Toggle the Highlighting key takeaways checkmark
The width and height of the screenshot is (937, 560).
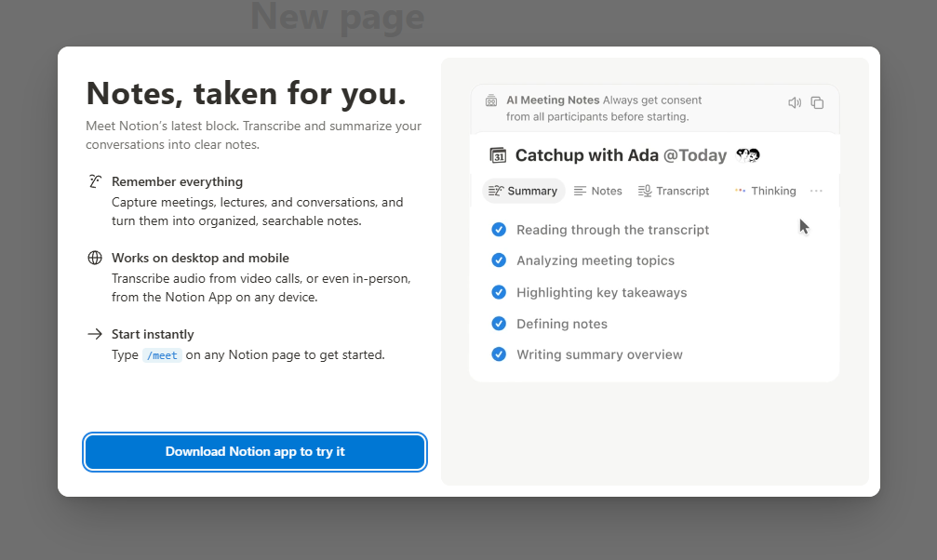tap(499, 292)
